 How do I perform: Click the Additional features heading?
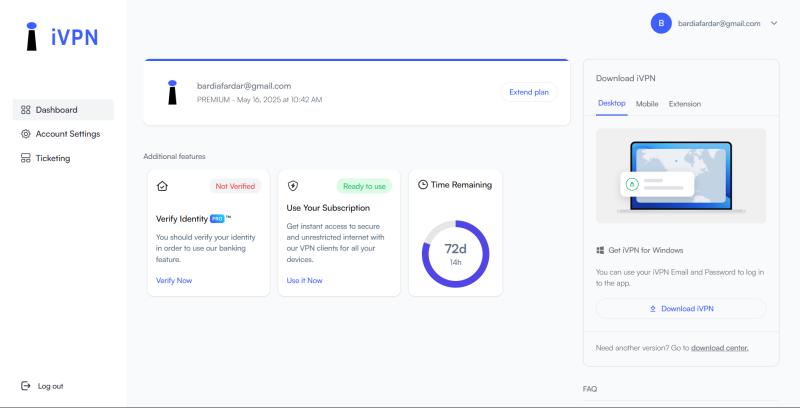point(174,157)
